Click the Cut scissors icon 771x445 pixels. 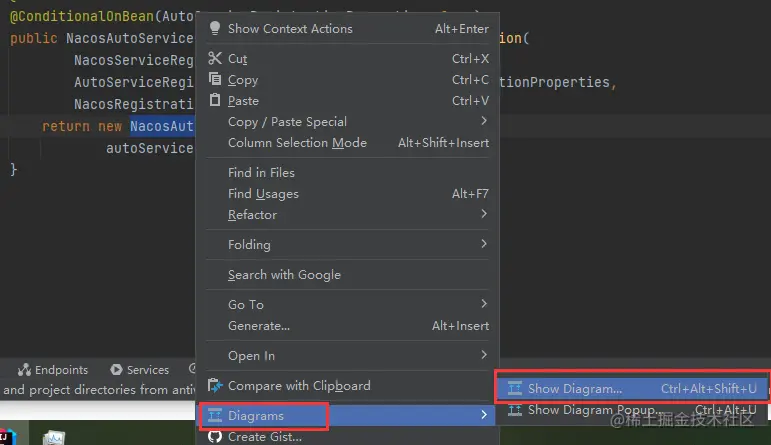pos(215,58)
